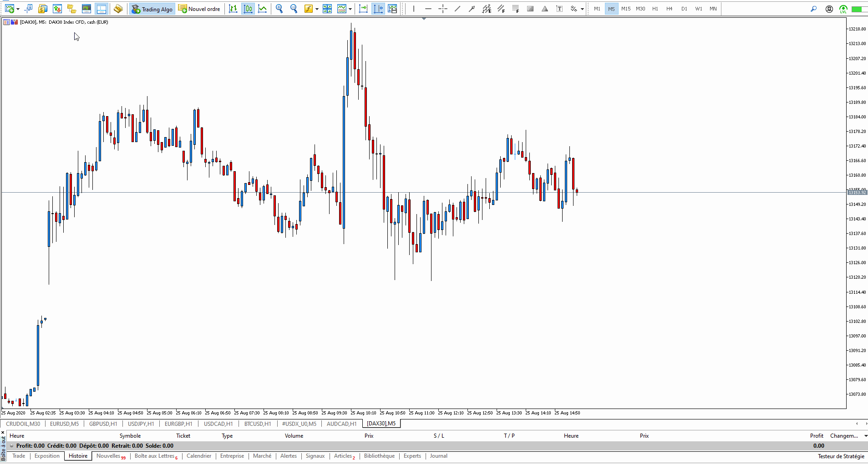Close the Boîte à outils panel

(x=3, y=433)
